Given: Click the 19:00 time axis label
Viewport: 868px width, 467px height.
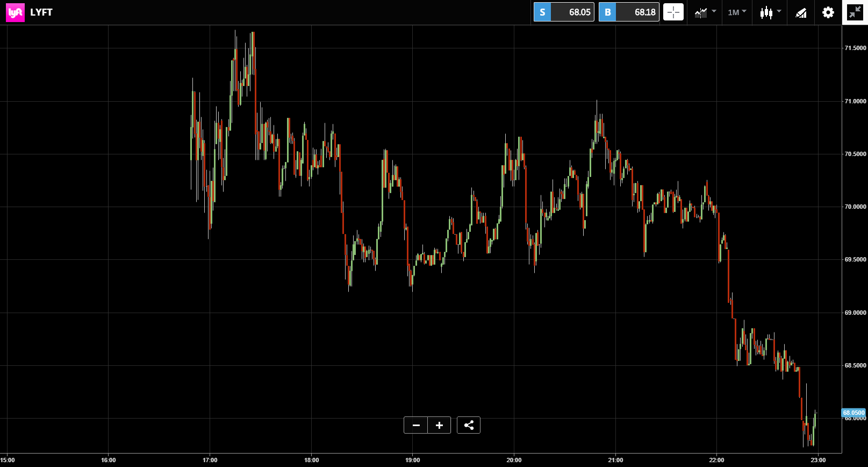Looking at the screenshot, I should click(x=413, y=460).
